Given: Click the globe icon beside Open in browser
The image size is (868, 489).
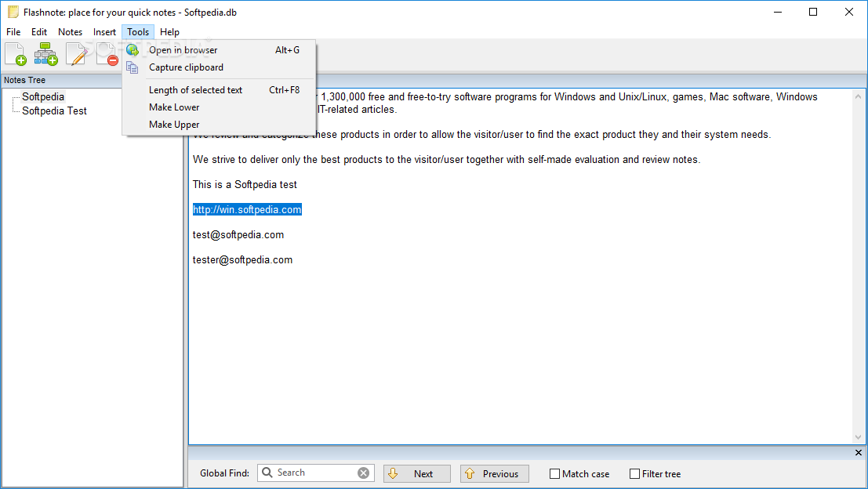Looking at the screenshot, I should (x=133, y=50).
